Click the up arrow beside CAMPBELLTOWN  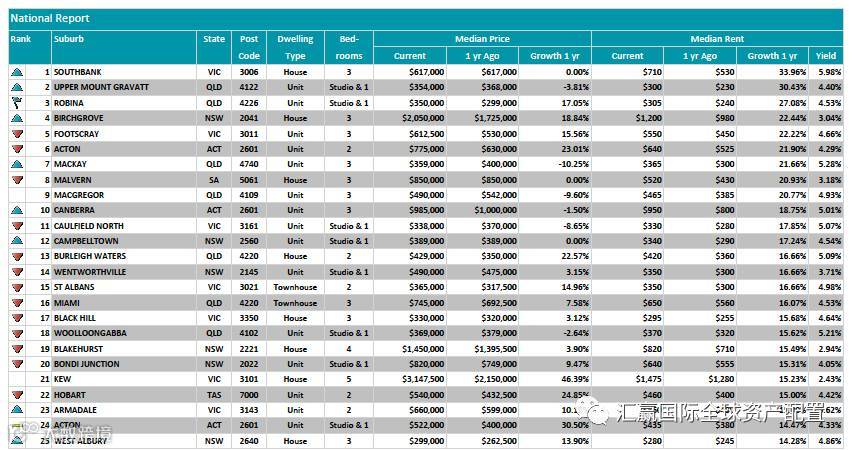[17, 241]
